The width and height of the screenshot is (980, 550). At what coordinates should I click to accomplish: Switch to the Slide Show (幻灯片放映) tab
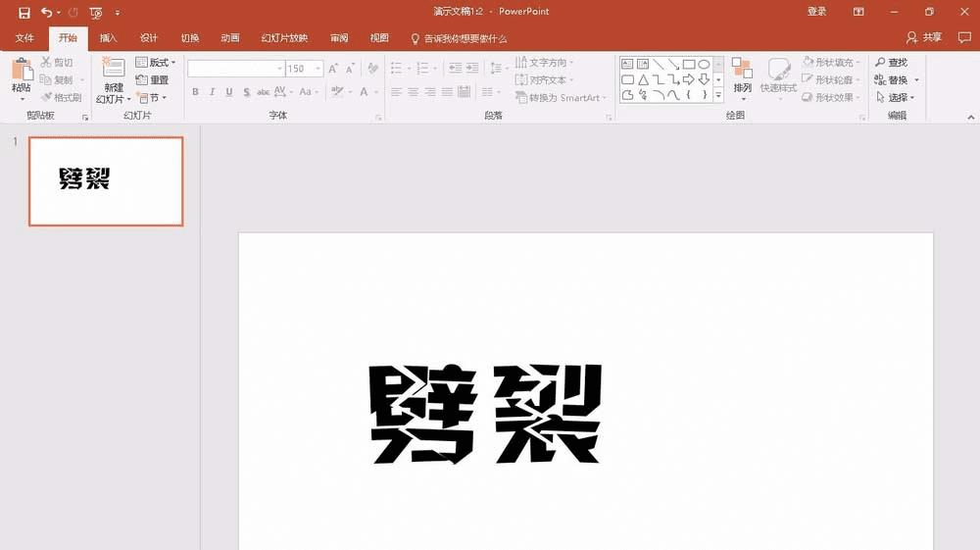[284, 38]
